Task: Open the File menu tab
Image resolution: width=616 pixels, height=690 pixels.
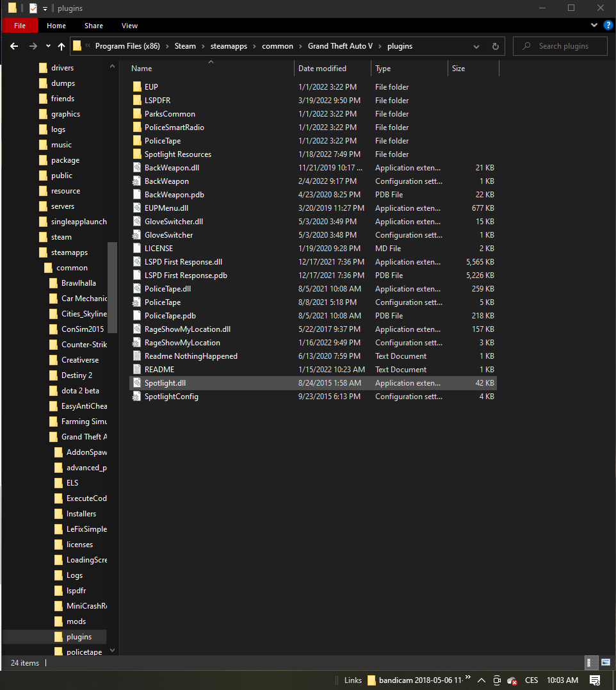Action: [x=20, y=26]
